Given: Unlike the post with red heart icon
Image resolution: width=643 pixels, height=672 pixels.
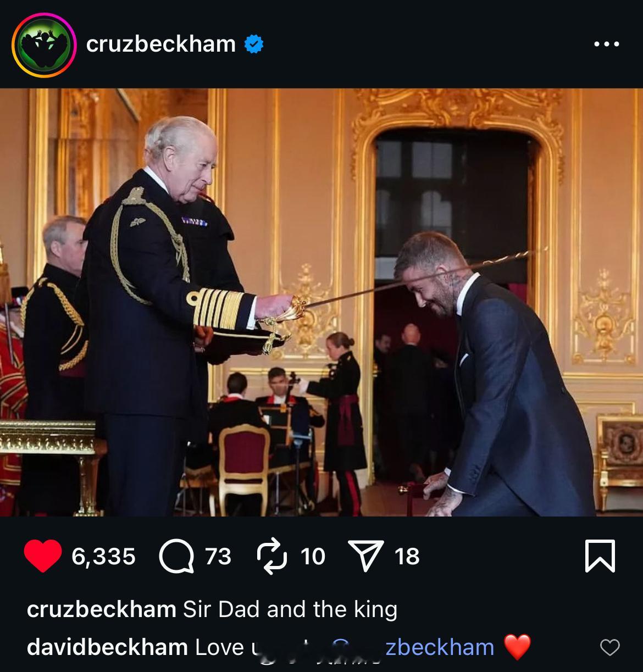Looking at the screenshot, I should click(43, 556).
